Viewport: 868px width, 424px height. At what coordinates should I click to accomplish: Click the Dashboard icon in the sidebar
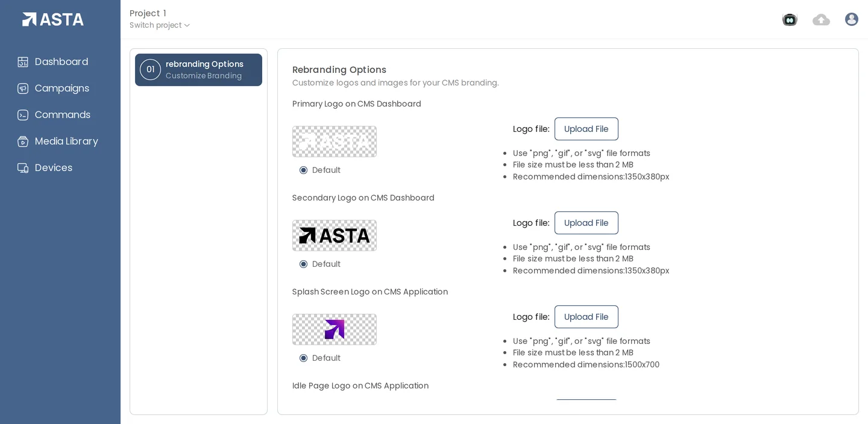23,62
